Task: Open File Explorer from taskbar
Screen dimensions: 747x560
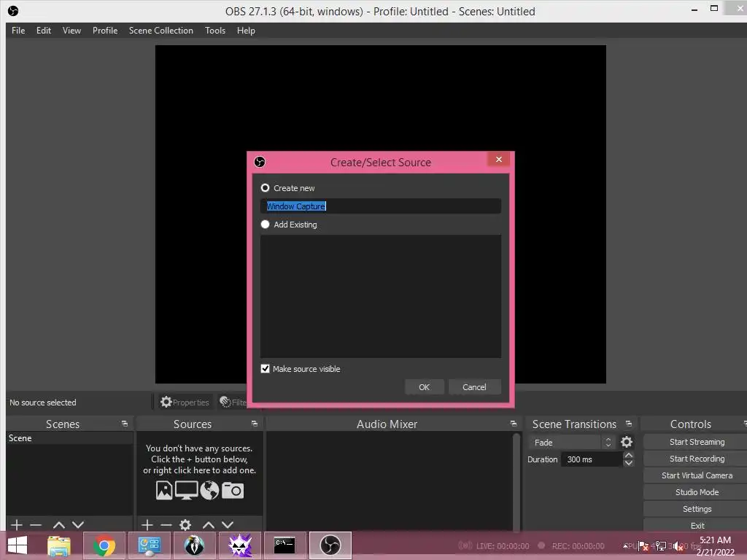Action: (59, 545)
